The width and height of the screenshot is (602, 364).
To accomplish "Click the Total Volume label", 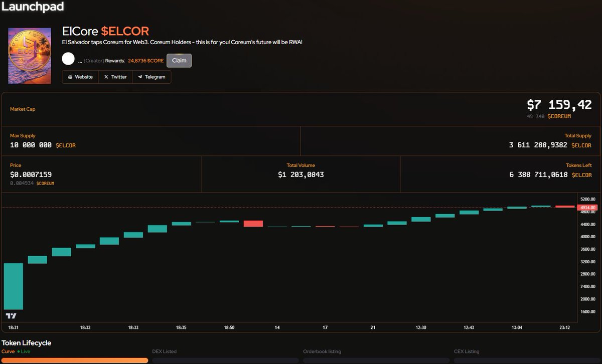I will coord(301,165).
